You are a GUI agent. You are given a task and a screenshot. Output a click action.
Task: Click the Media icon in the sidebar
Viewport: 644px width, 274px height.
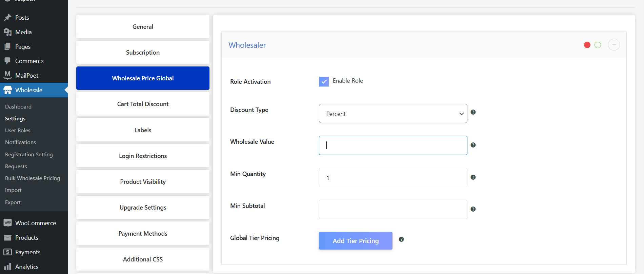pos(7,32)
